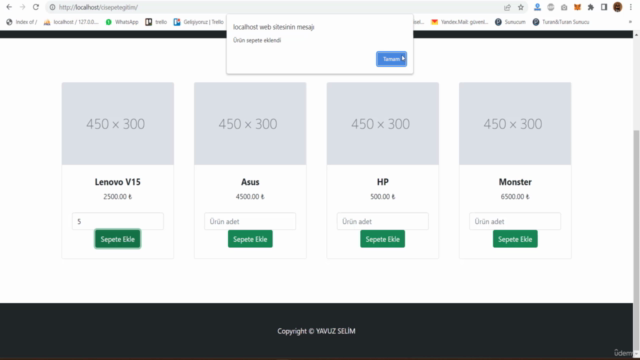Open the WhatsApp bookmark

click(x=122, y=22)
